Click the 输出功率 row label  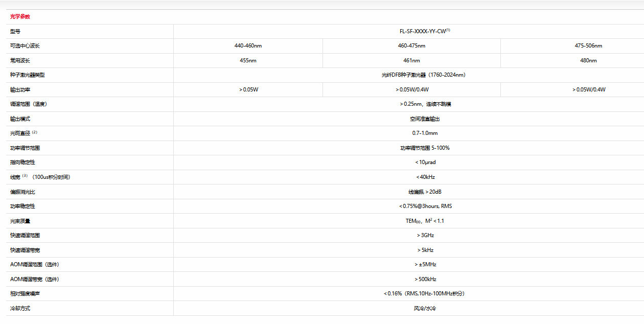coord(20,90)
